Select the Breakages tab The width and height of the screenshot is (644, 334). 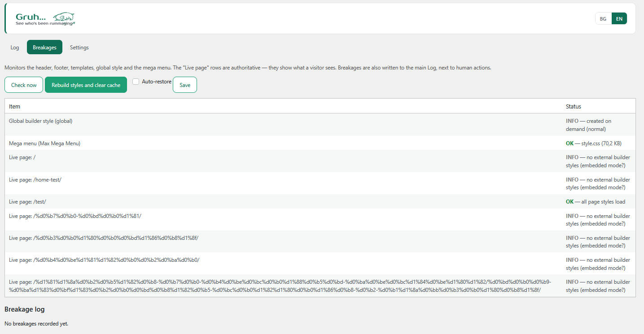(x=44, y=48)
